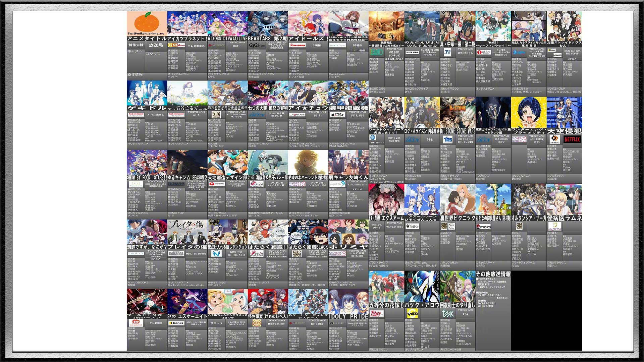This screenshot has width=644, height=362.
Task: Select the Toei Animation logo under ワールドトリガー
Action: (x=136, y=323)
